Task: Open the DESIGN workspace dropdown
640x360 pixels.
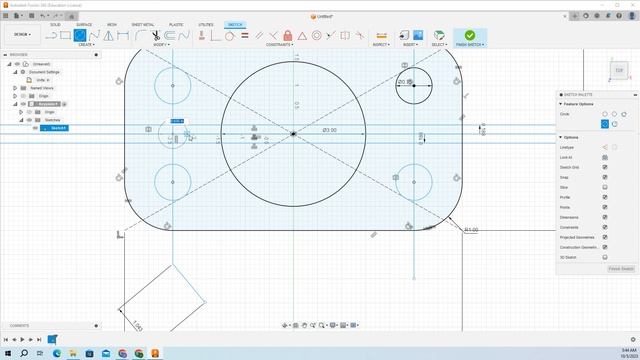Action: click(22, 35)
